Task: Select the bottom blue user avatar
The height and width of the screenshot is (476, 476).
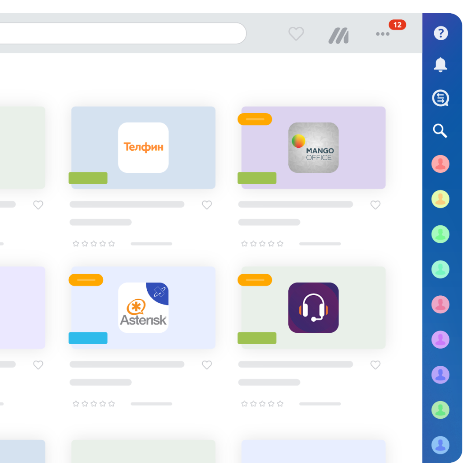Action: point(440,445)
